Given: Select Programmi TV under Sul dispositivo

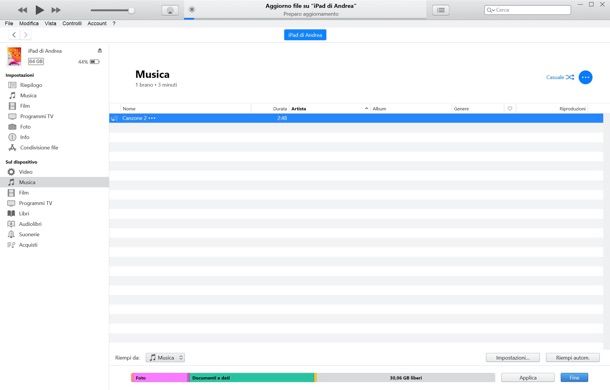Looking at the screenshot, I should coord(35,203).
